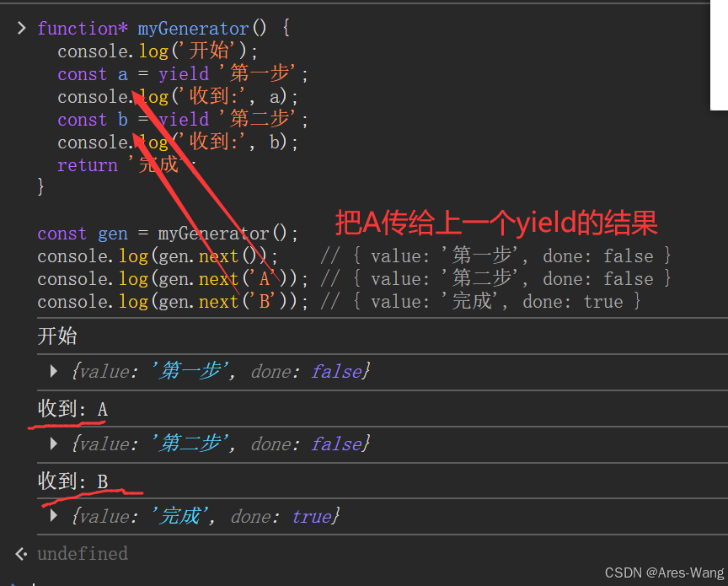Click the logged {value: '第一步', done: false} object
The height and width of the screenshot is (586, 728).
click(x=221, y=371)
